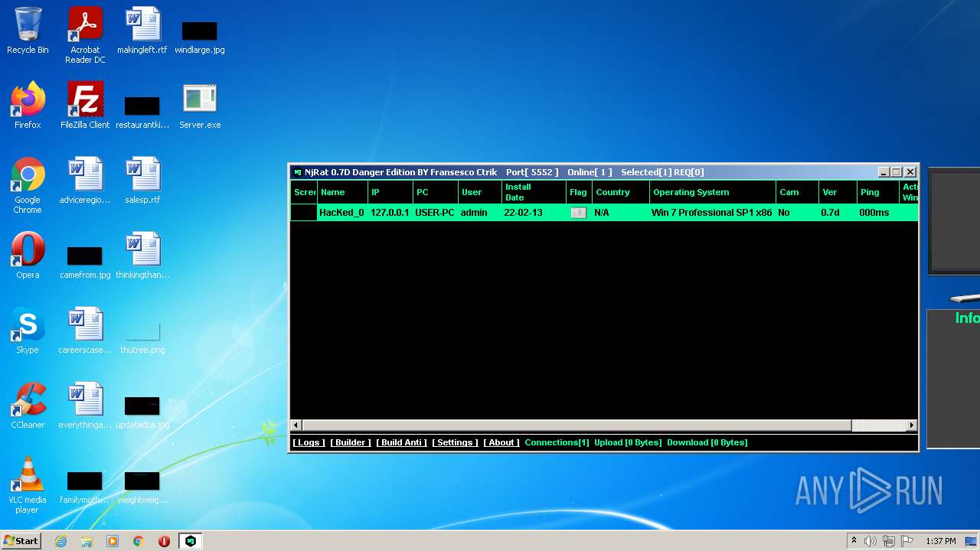Show hidden system tray icons
The image size is (980, 551).
click(854, 541)
